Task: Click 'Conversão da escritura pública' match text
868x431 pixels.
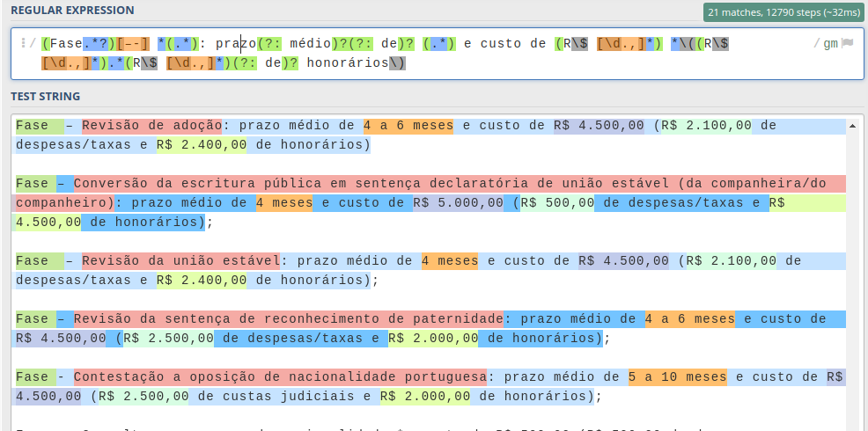Action: pos(196,183)
